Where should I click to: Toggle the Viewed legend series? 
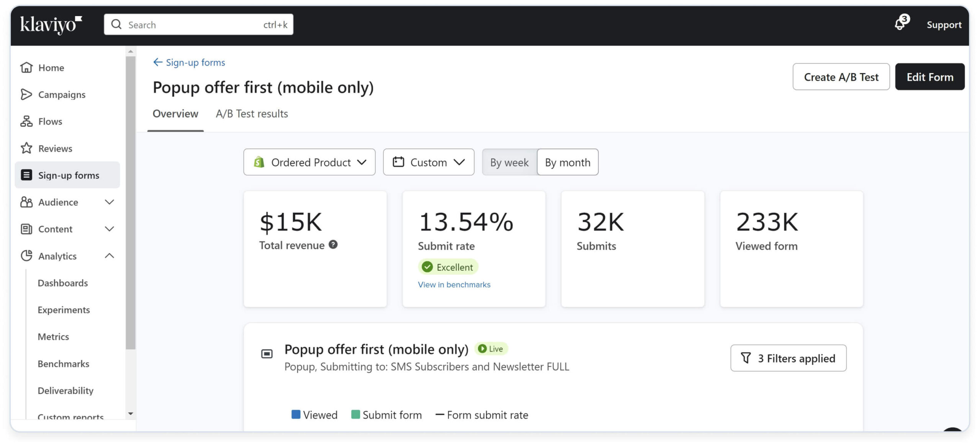point(314,414)
